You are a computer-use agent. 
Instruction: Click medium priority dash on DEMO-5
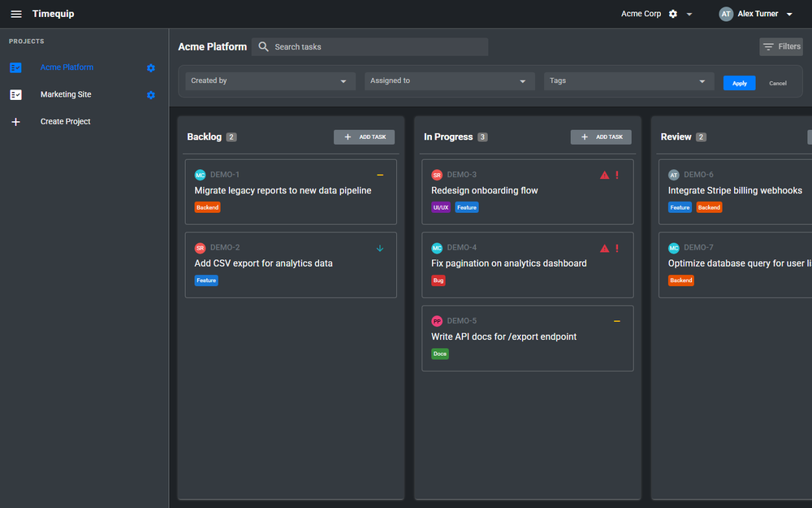point(617,321)
